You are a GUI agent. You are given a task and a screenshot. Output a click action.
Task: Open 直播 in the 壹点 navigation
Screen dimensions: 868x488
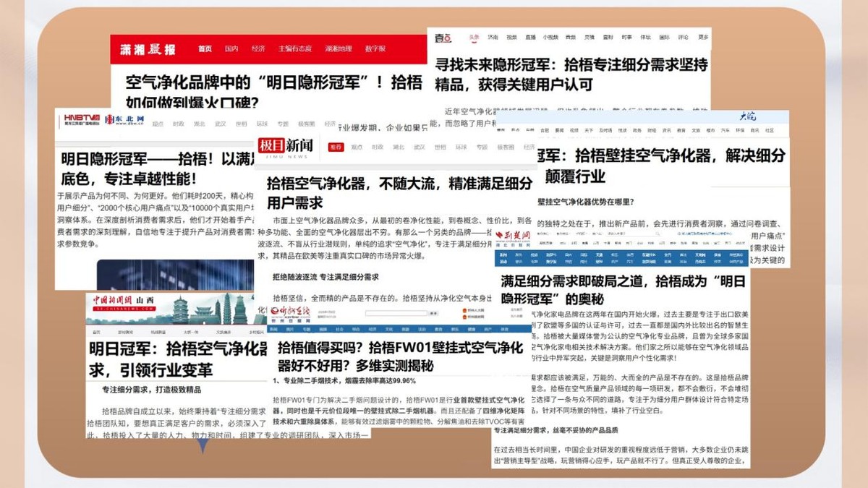531,38
